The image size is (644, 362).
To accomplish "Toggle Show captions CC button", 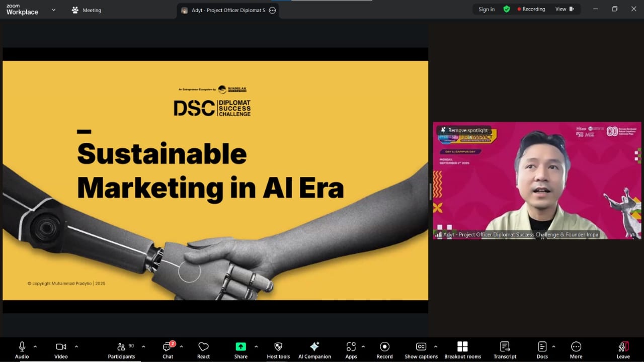I will (x=421, y=346).
